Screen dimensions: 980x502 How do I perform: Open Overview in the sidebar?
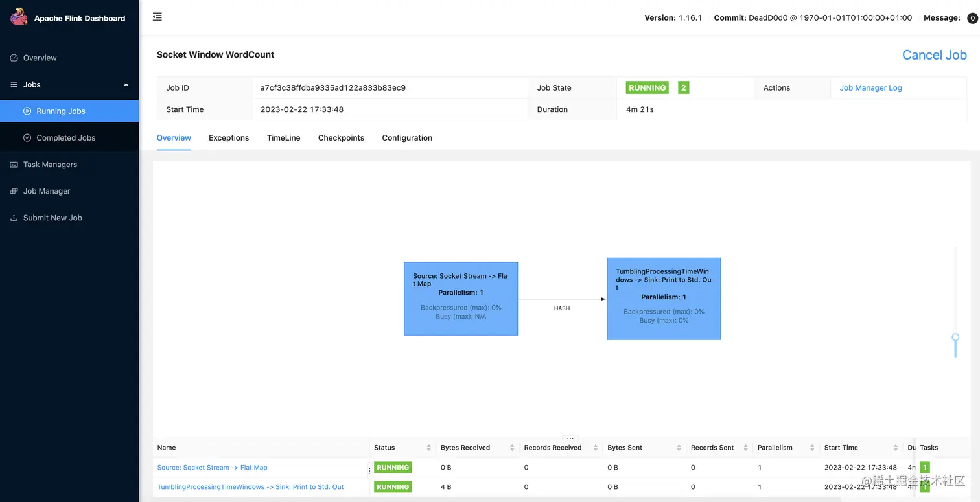69,58
